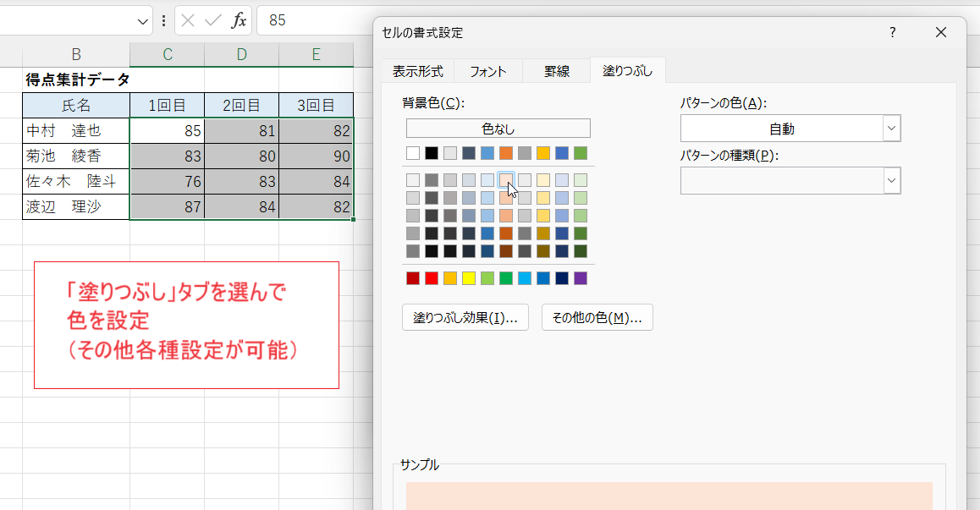The image size is (980, 510).
Task: Pick green swatch in theme colors row
Action: (x=581, y=153)
